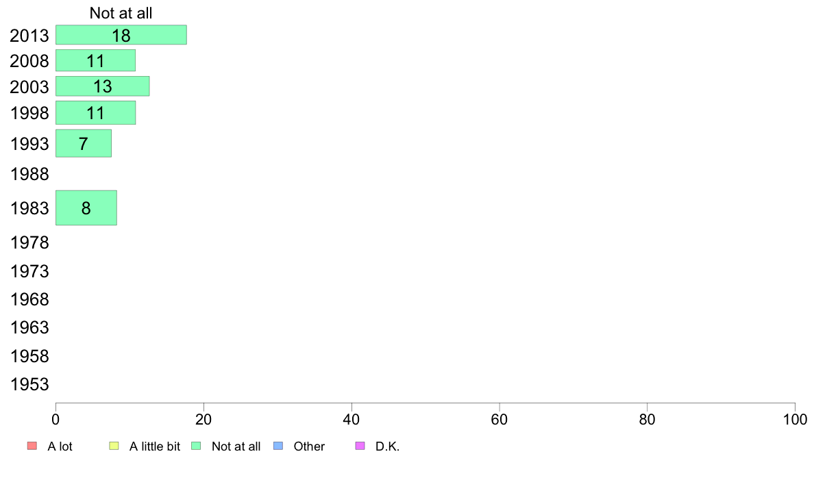Click the yellow 'A little bit' legend swatch
The width and height of the screenshot is (814, 504).
(114, 446)
